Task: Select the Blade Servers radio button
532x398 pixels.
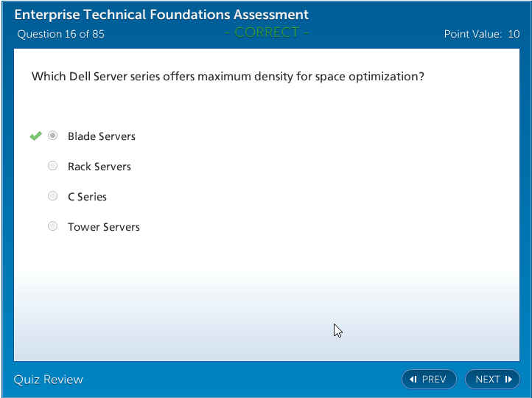Action: 53,136
